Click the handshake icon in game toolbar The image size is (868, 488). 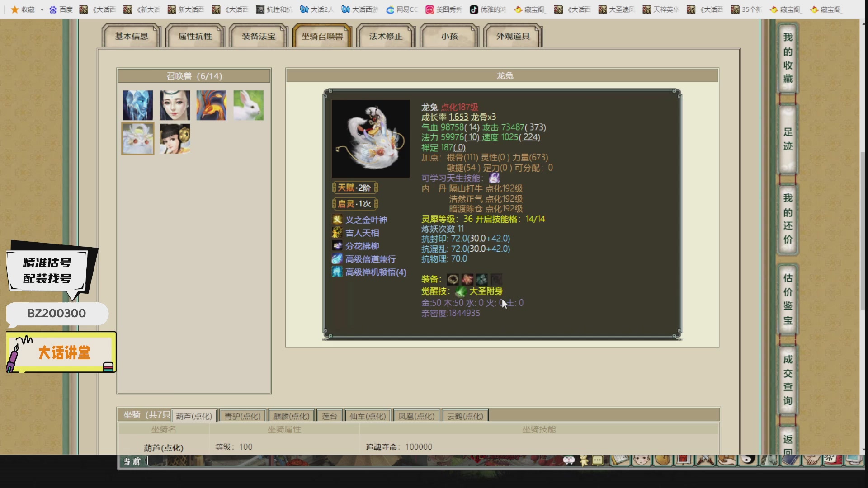812,460
